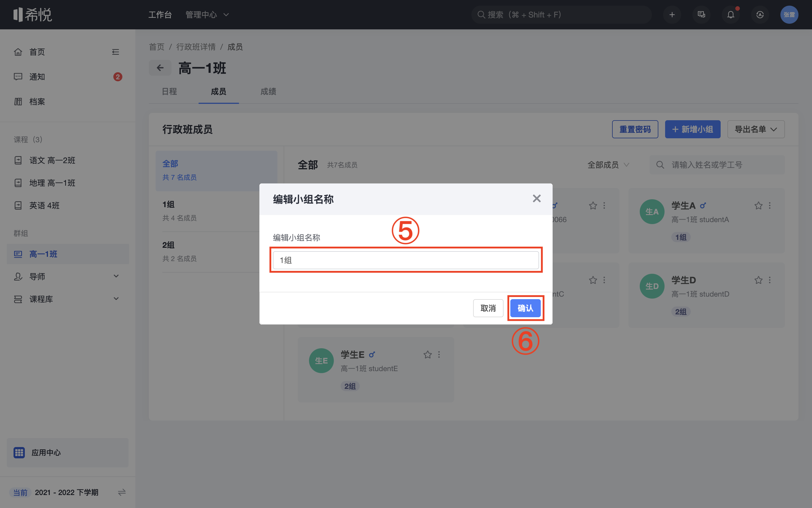The image size is (812, 508).
Task: Click 取消 in the dialog
Action: tap(488, 308)
